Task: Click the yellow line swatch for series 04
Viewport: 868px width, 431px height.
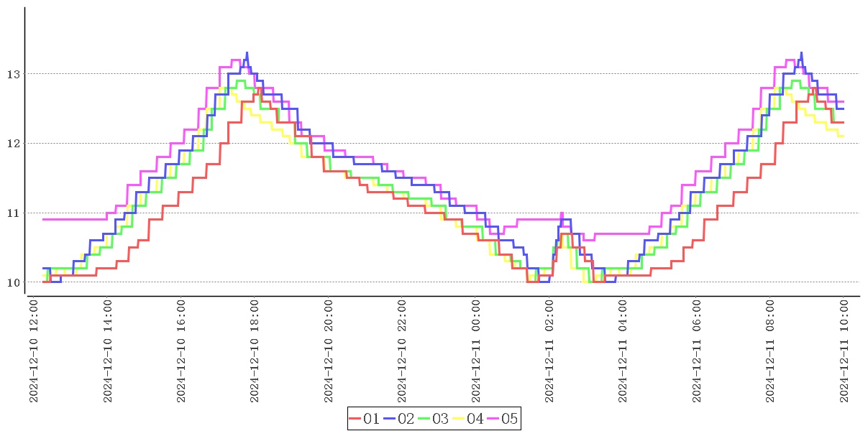Action: [458, 419]
